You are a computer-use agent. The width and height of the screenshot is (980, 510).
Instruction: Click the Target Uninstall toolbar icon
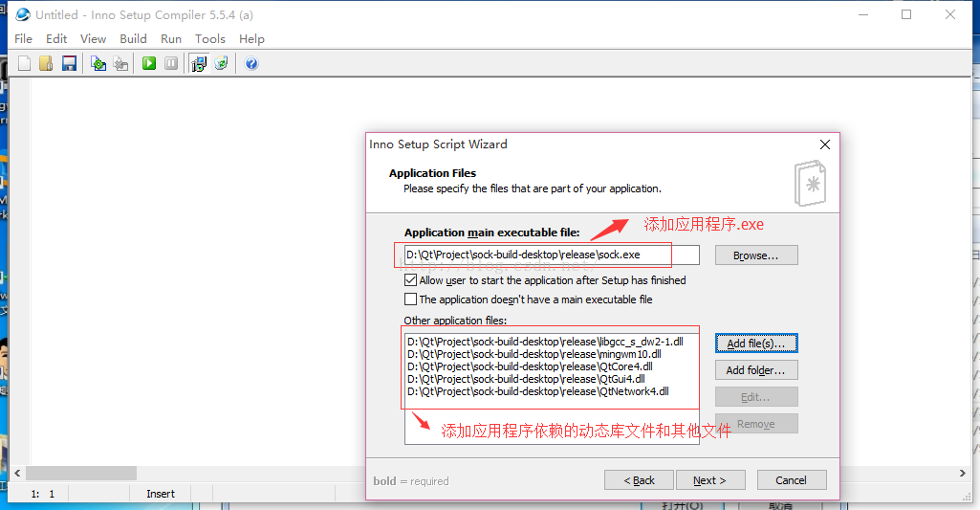tap(221, 63)
